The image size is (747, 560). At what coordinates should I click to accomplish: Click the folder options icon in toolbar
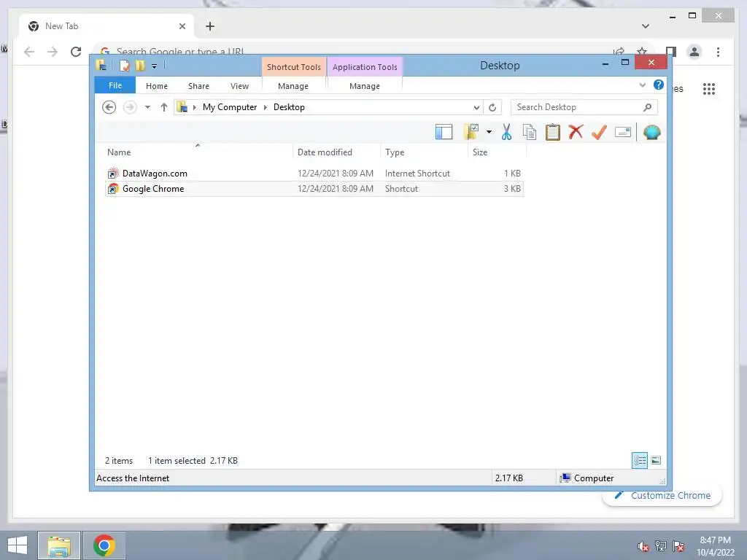471,132
